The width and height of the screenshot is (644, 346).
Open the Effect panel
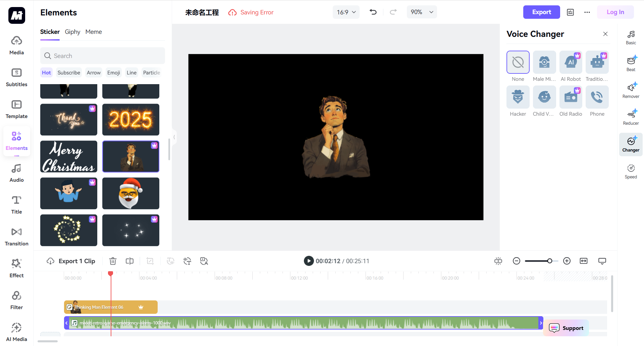[16, 268]
